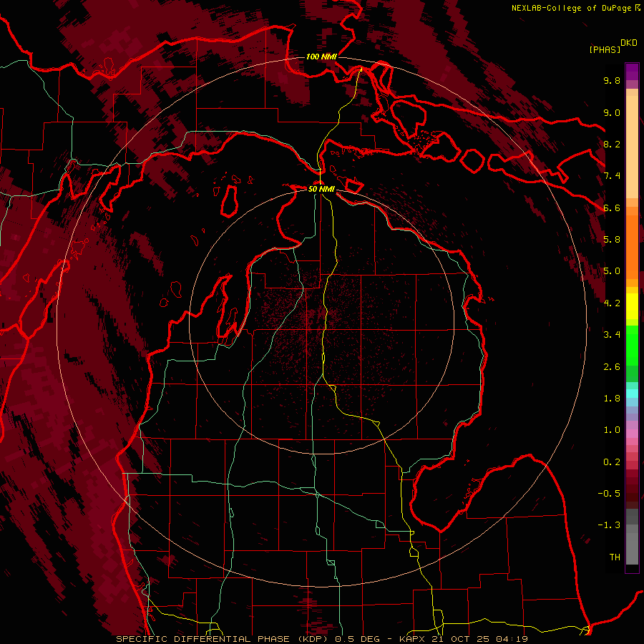
Task: Click the (KDP) product abbreviation in the caption
Action: pyautogui.click(x=312, y=639)
